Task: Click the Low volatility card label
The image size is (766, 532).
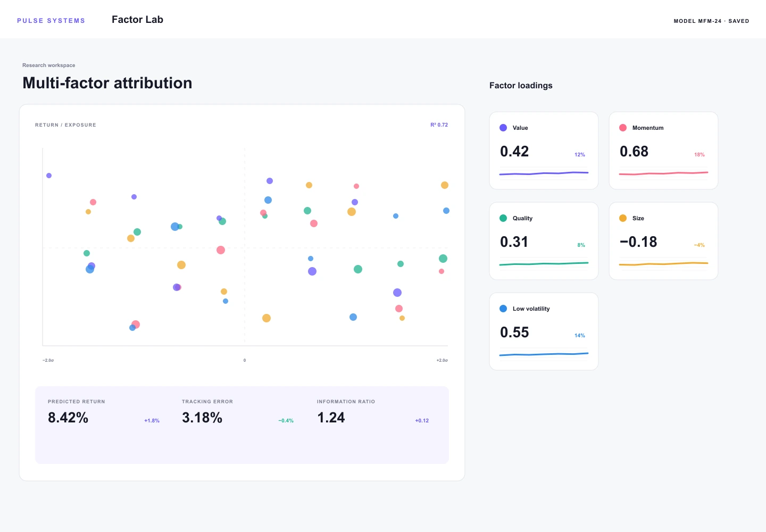Action: [x=531, y=309]
